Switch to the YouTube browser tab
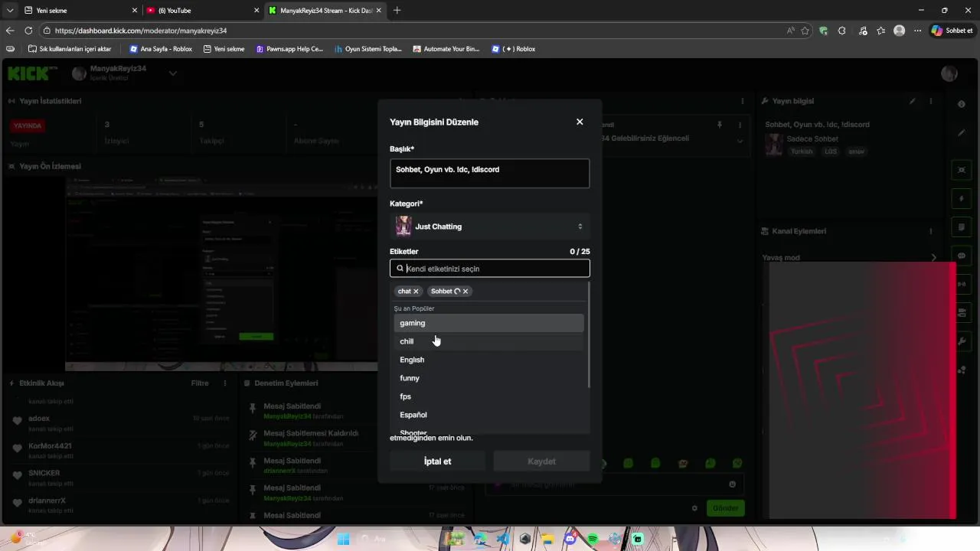The image size is (980, 551). pos(202,11)
